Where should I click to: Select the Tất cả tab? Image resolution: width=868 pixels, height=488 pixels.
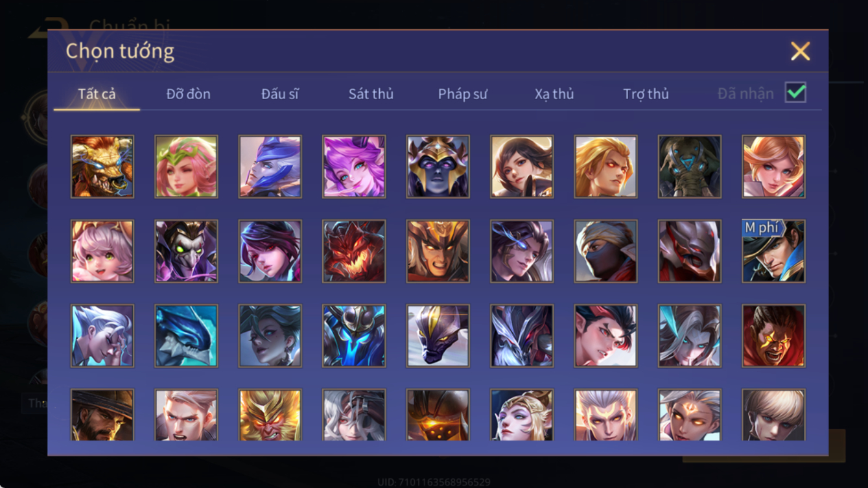pos(97,94)
